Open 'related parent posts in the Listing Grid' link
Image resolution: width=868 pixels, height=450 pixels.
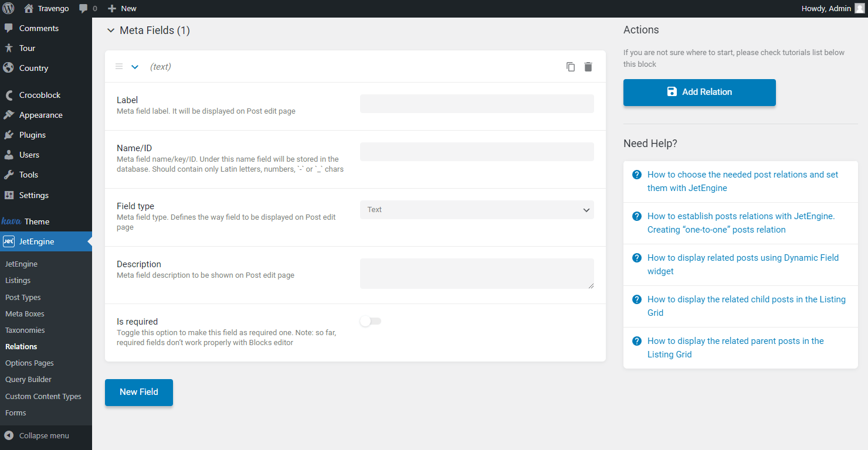(x=735, y=347)
